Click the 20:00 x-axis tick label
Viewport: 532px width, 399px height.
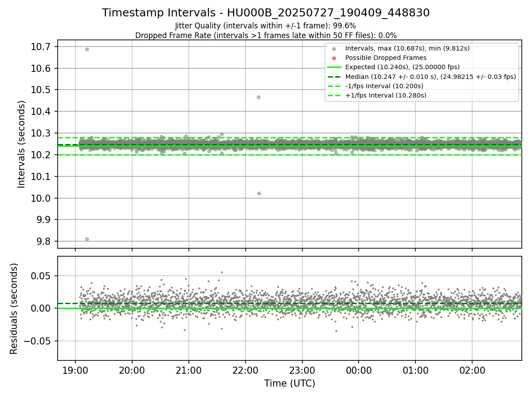click(x=132, y=370)
